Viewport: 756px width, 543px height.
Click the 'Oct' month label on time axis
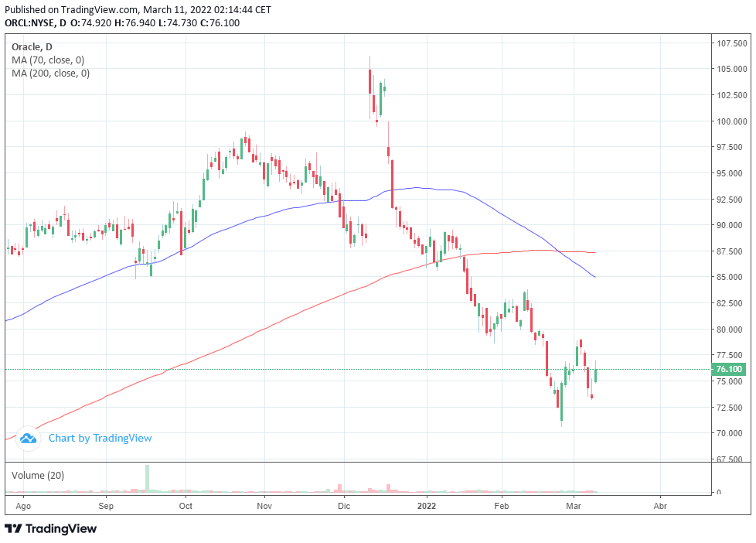coord(186,506)
